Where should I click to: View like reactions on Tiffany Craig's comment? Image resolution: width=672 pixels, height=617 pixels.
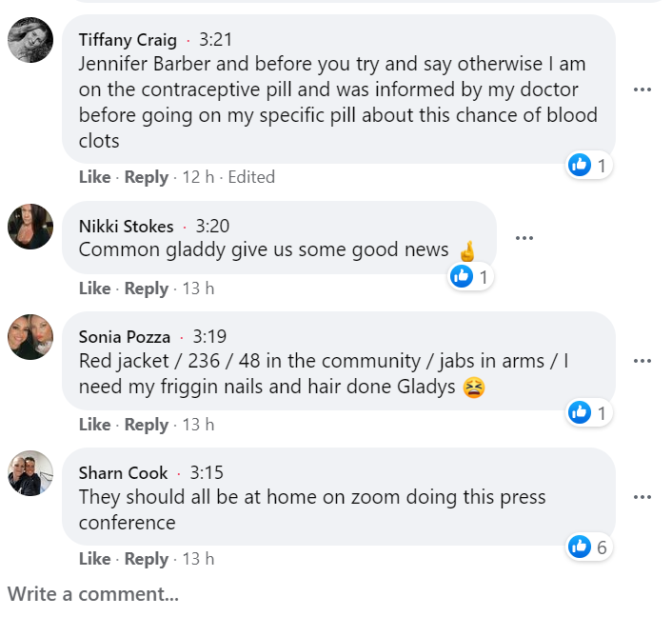(589, 166)
